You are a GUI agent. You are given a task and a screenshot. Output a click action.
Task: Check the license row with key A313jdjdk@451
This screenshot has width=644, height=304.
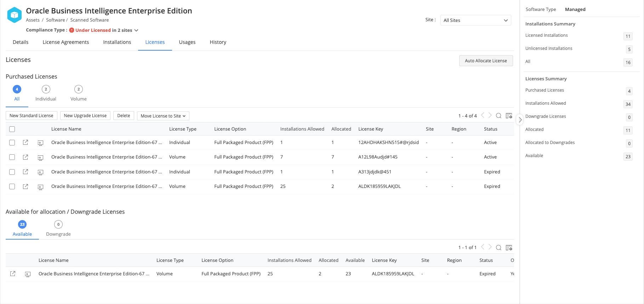12,172
